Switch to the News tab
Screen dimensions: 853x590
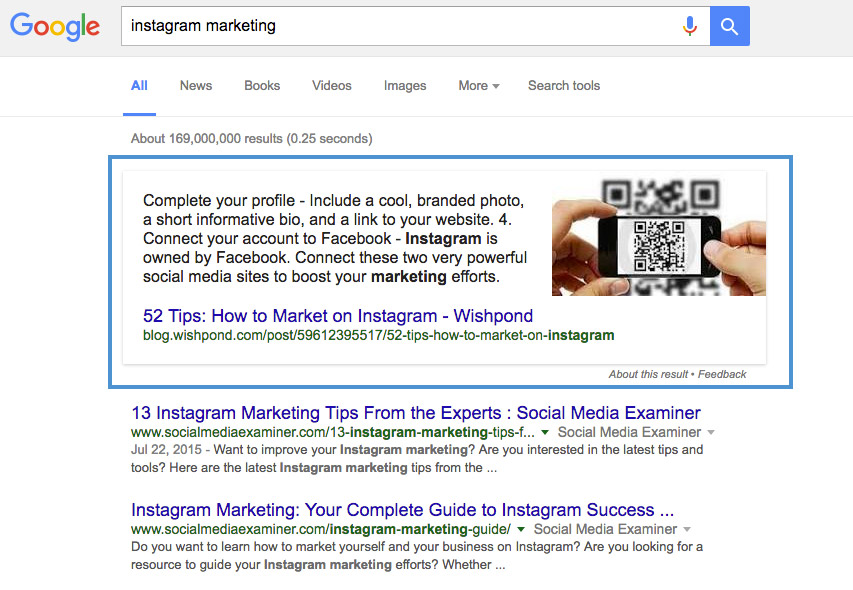[196, 85]
